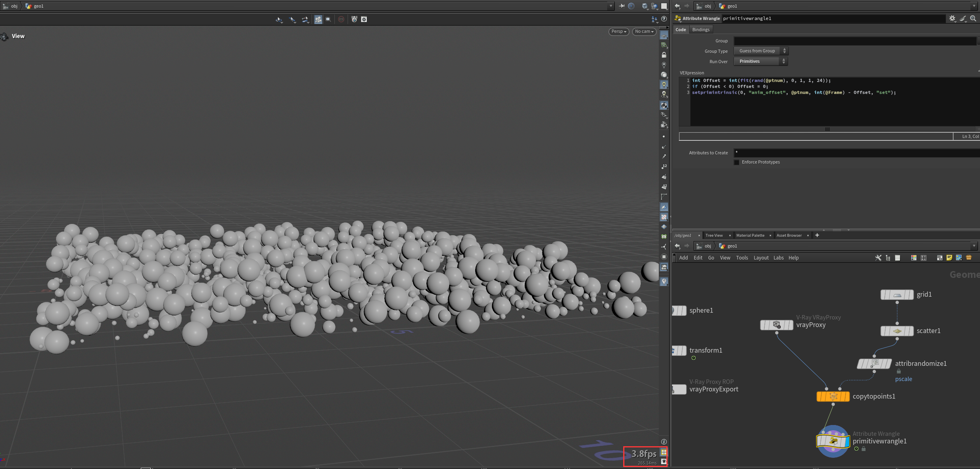Open the Persp viewport dropdown

tap(619, 32)
